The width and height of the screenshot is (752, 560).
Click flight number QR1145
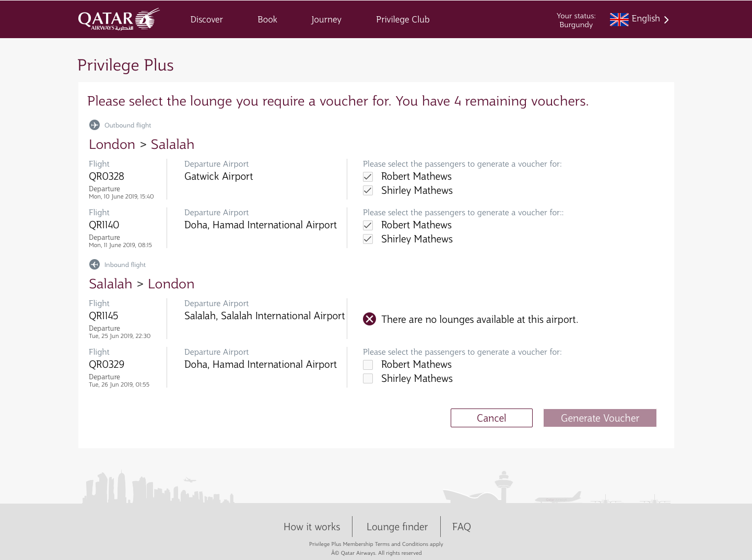point(103,316)
